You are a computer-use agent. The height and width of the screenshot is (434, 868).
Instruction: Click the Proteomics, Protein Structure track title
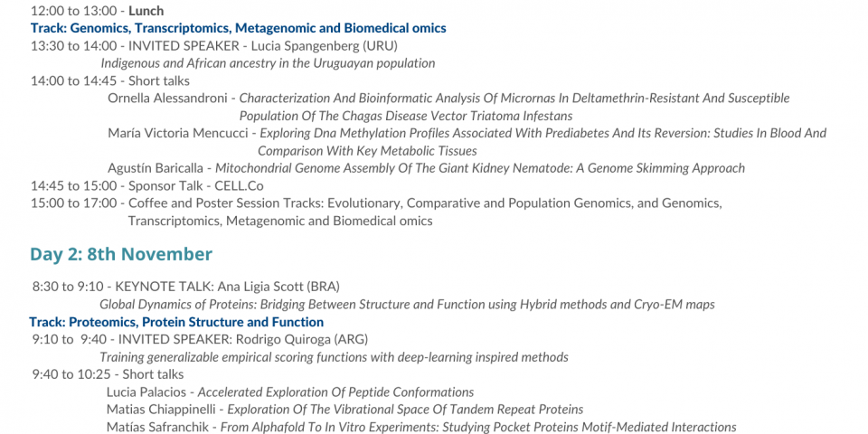click(x=176, y=322)
